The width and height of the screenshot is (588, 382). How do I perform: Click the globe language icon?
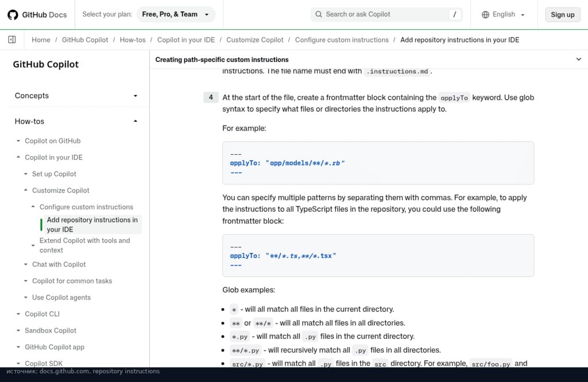485,14
